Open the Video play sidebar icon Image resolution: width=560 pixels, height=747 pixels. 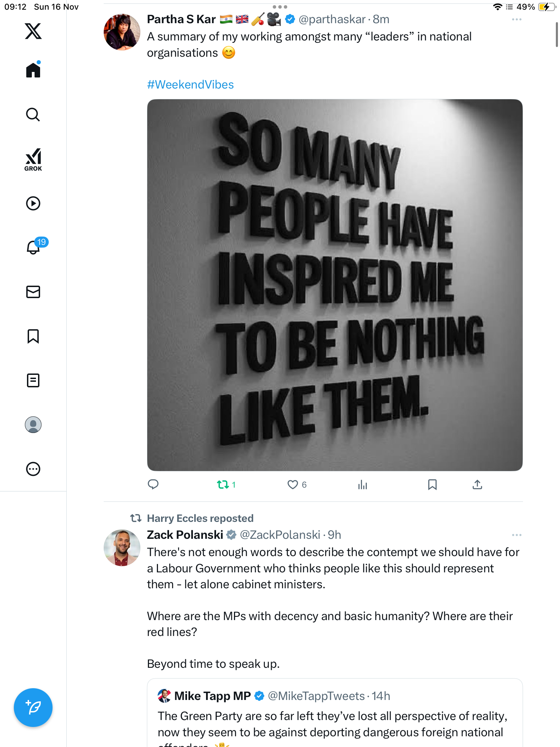(x=33, y=203)
